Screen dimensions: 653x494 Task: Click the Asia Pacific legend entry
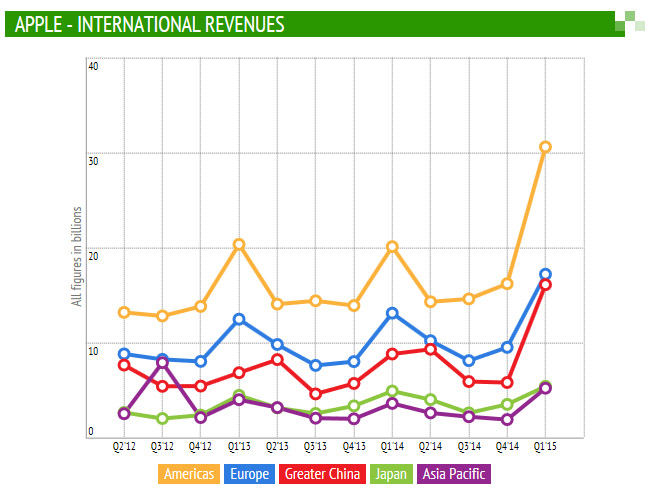454,474
